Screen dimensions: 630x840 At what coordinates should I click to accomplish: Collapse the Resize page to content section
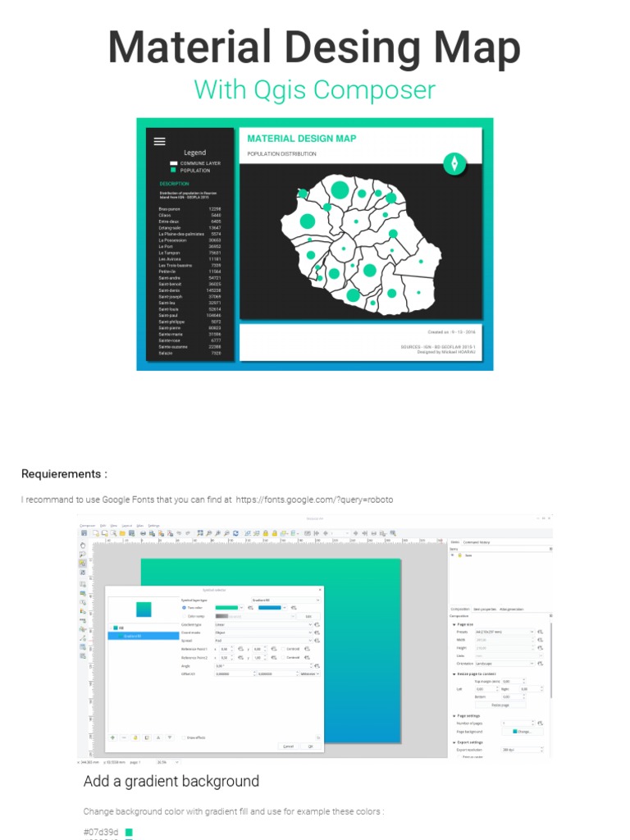(454, 674)
